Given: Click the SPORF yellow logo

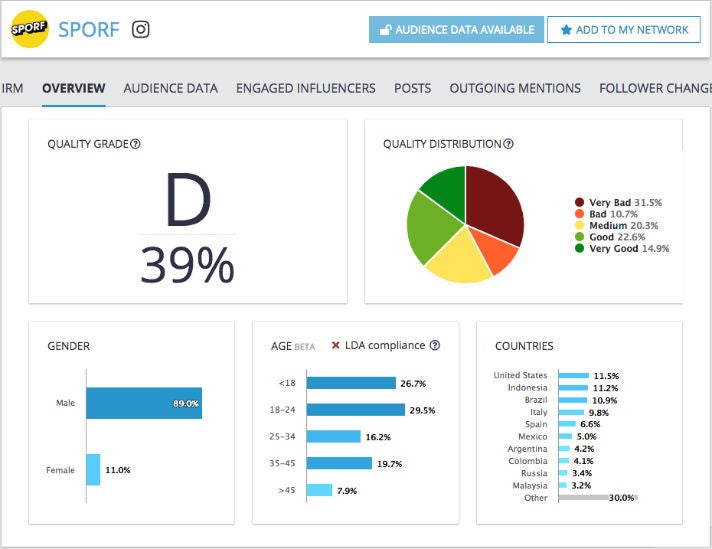Looking at the screenshot, I should point(29,29).
